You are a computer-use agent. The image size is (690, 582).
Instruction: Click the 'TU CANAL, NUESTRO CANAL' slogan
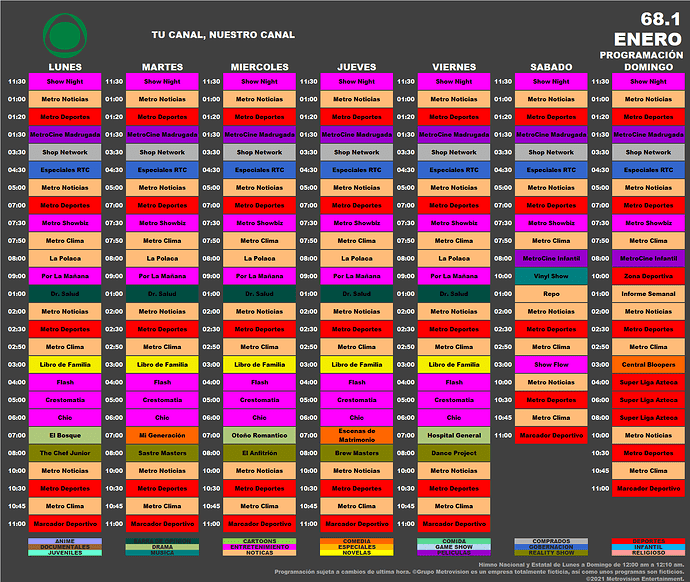(x=223, y=35)
